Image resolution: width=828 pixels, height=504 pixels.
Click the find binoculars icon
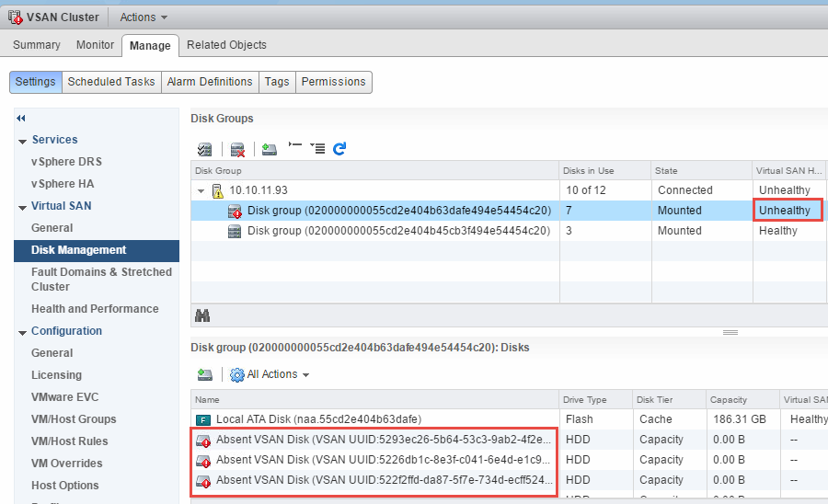202,315
